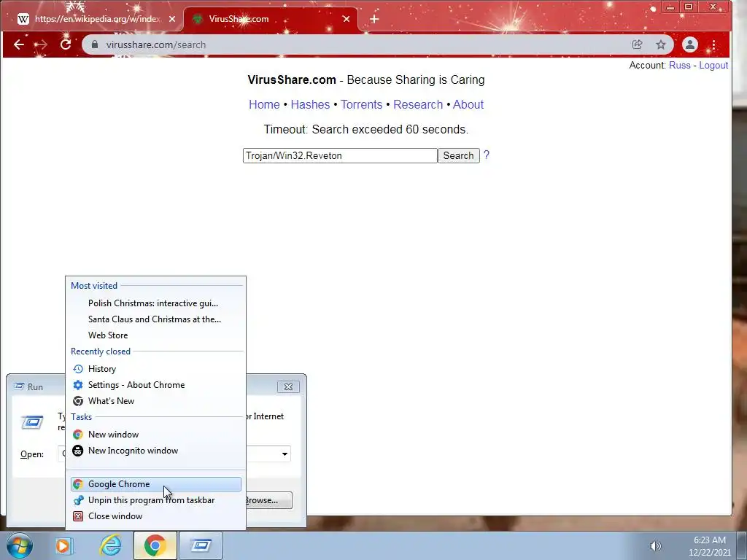The image size is (747, 560).
Task: Open Web Store from most visited
Action: tap(156, 335)
